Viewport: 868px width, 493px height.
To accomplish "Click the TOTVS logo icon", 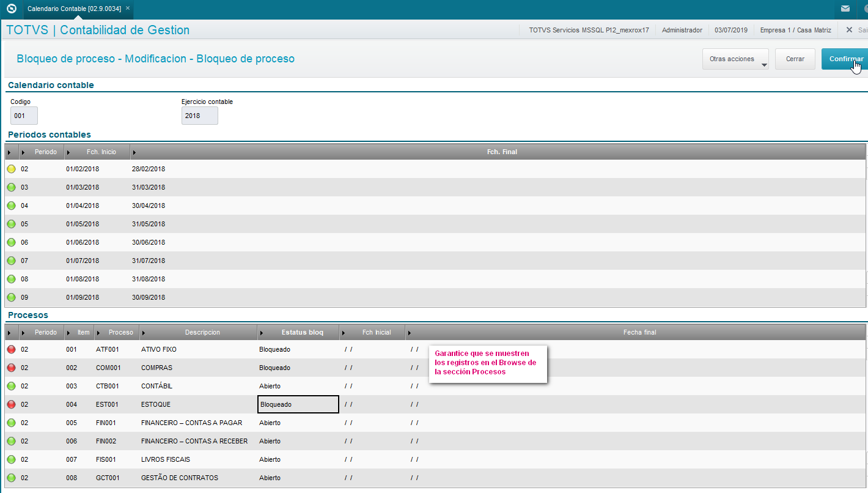I will tap(11, 9).
